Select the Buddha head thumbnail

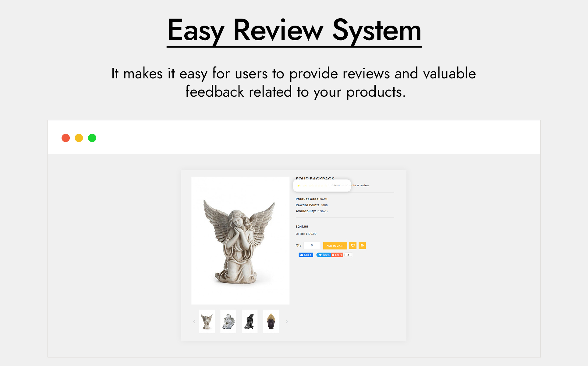point(271,321)
